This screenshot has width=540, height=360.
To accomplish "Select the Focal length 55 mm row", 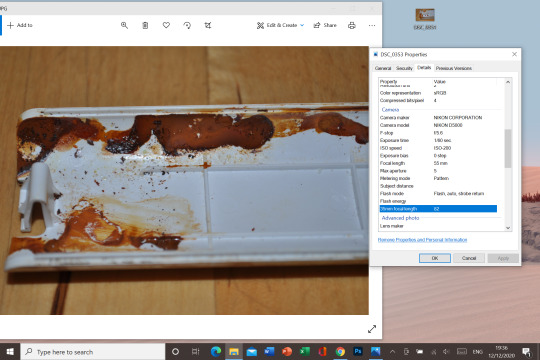I will point(438,163).
